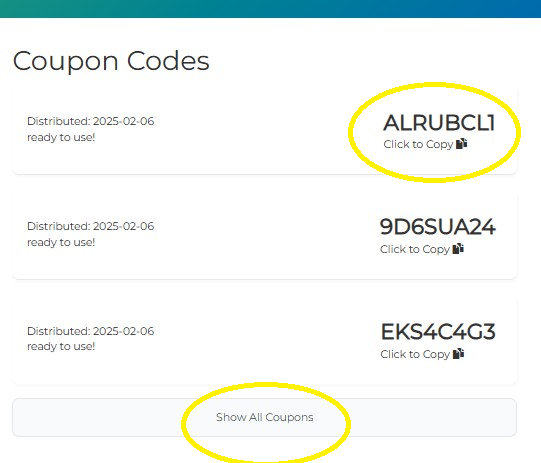Screen dimensions: 541x463
Task: Copy coupon code ALRUBCL1
Action: click(x=439, y=123)
